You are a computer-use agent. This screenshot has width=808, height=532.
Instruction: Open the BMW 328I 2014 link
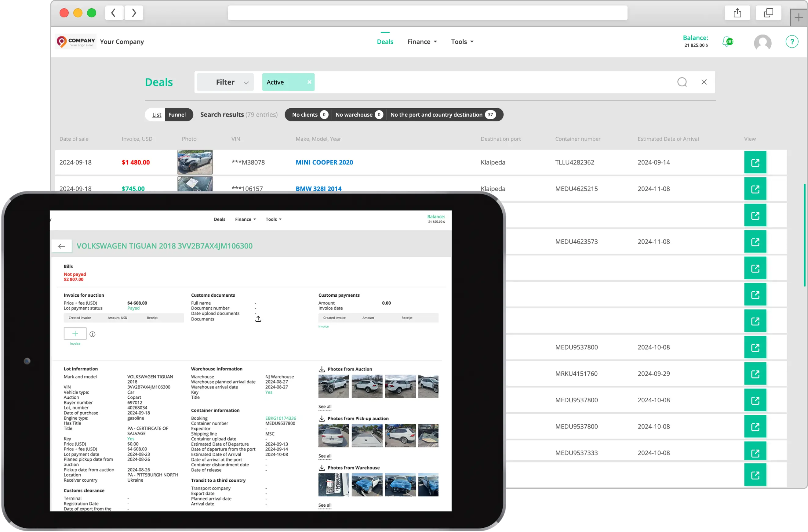click(318, 189)
